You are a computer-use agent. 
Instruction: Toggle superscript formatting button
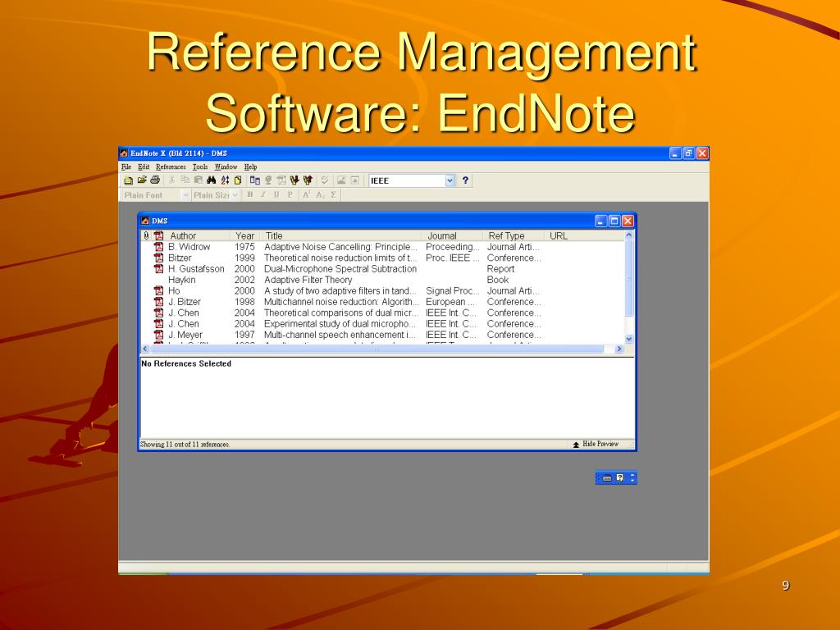[x=306, y=194]
